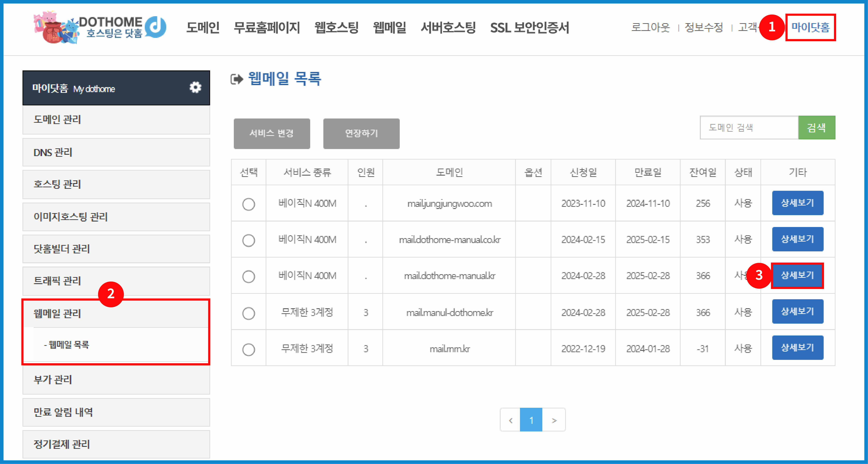Click 상세보기 for mail.dothome-manual.kr row
The height and width of the screenshot is (464, 868).
798,276
